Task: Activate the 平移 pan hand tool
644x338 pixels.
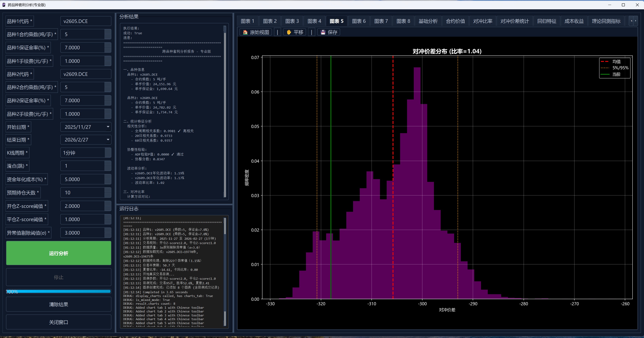Action: point(295,32)
